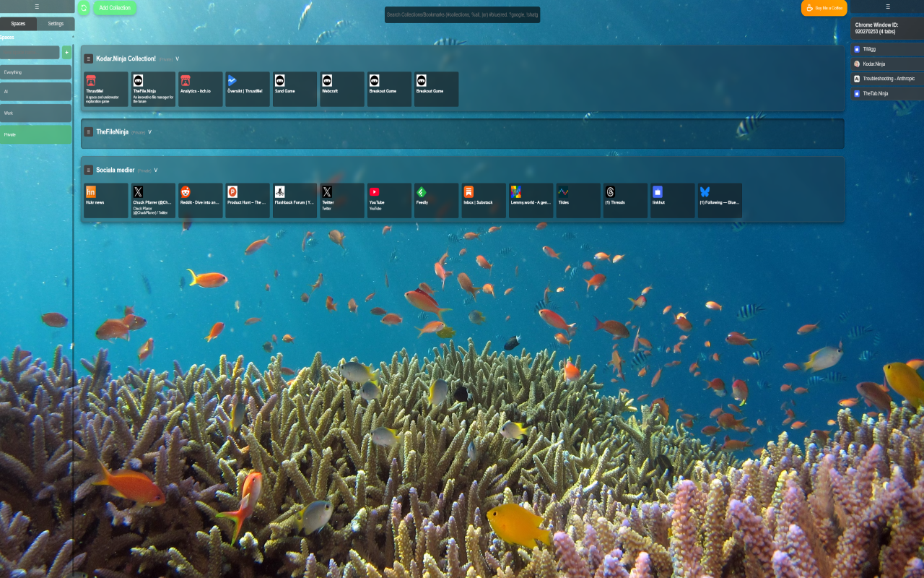The height and width of the screenshot is (578, 924).
Task: Open the Hckr news bookmark
Action: click(x=106, y=200)
